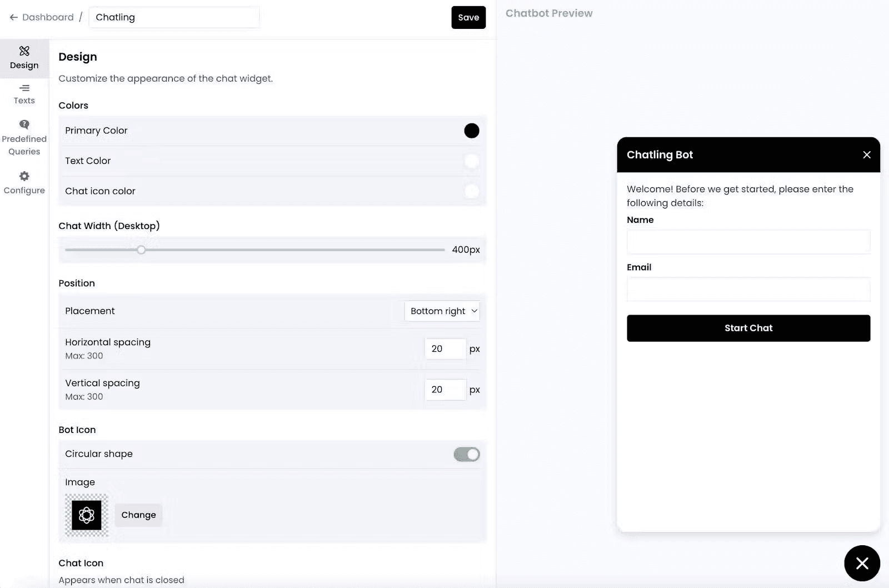Go back with the Dashboard arrow icon

(14, 17)
